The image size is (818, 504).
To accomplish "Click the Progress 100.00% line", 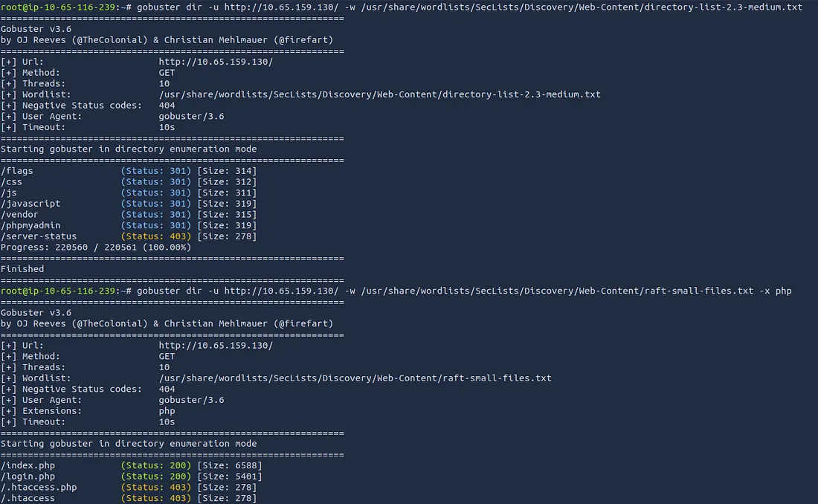I will coord(95,248).
